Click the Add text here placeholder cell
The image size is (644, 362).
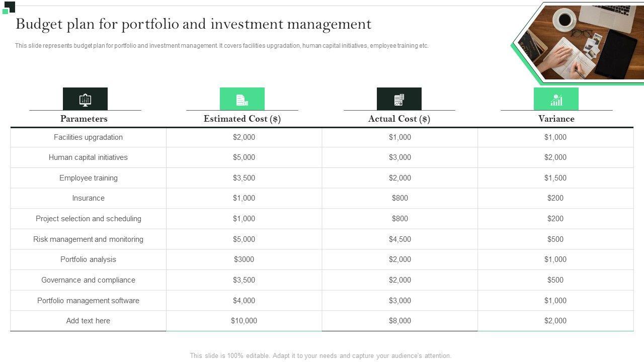88,321
